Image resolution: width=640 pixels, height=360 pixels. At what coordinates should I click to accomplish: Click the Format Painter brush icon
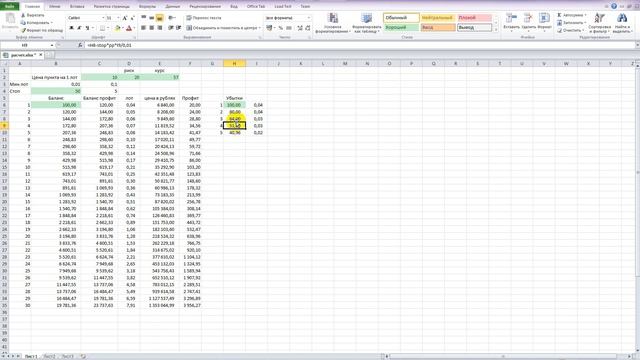[x=23, y=30]
